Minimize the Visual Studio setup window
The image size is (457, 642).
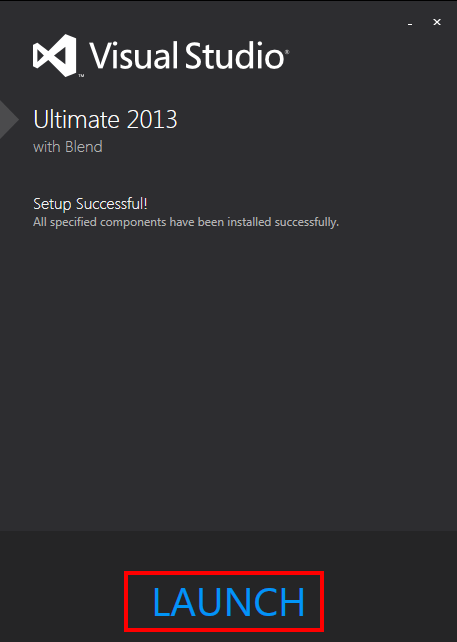point(410,23)
